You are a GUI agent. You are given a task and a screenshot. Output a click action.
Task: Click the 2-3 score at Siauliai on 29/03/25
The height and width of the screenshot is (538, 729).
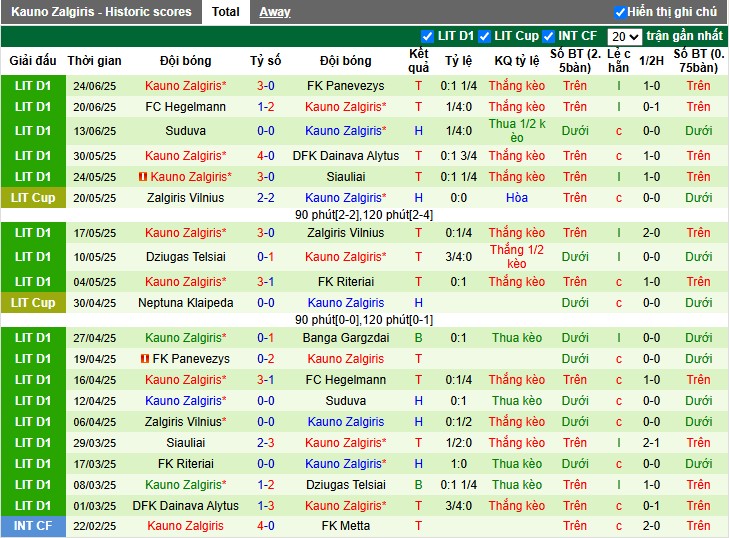click(x=265, y=443)
